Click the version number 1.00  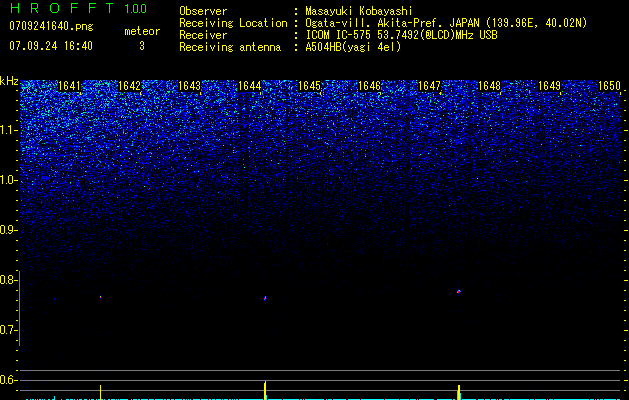[136, 9]
